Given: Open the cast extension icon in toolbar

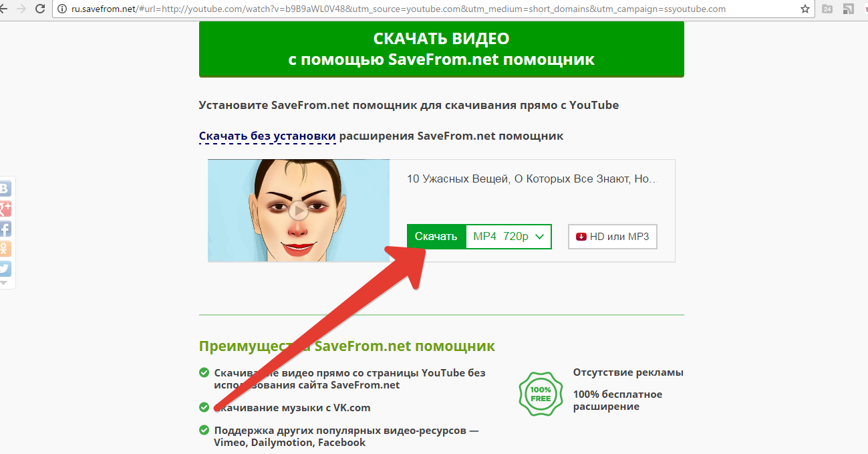Looking at the screenshot, I should pyautogui.click(x=848, y=9).
